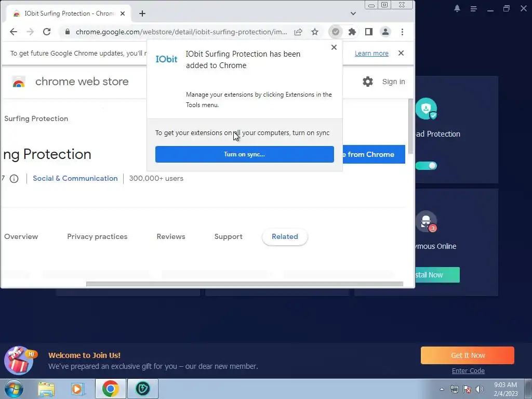The width and height of the screenshot is (532, 399).
Task: Open the Chrome profile avatar
Action: pos(385,32)
